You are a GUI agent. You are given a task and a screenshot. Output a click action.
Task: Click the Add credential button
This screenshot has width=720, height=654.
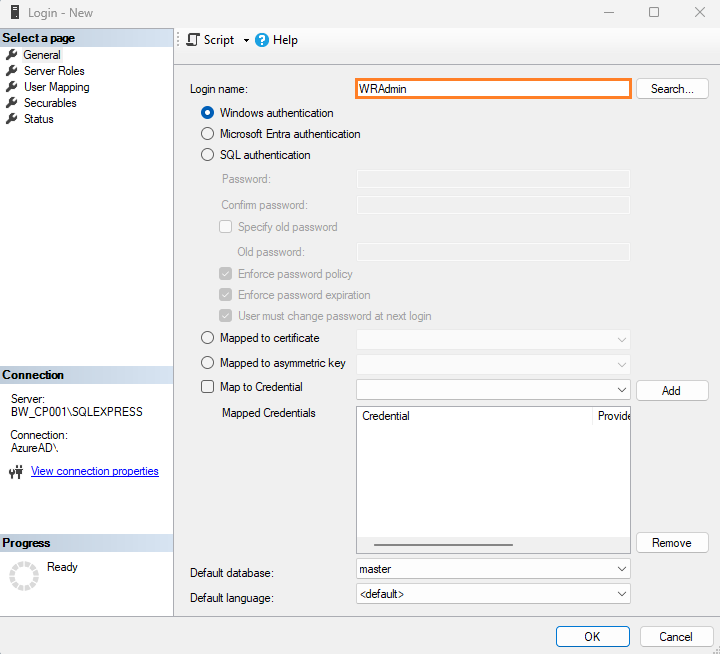[672, 391]
